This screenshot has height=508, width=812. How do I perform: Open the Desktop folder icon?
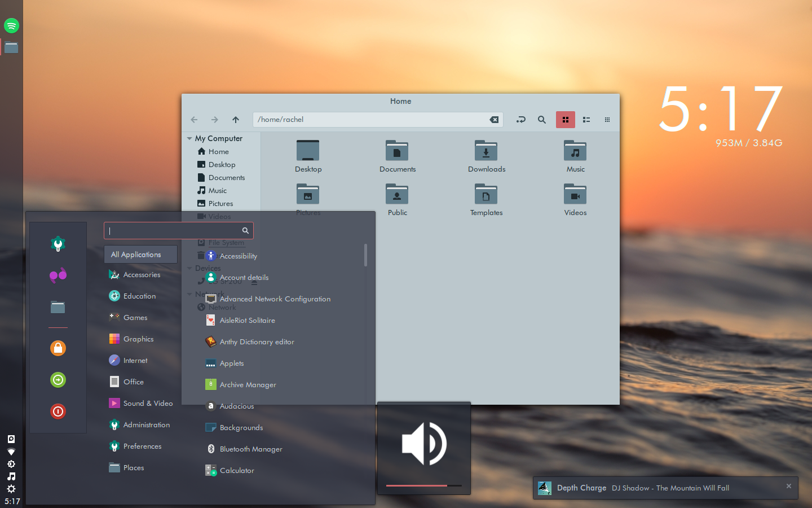pyautogui.click(x=308, y=151)
